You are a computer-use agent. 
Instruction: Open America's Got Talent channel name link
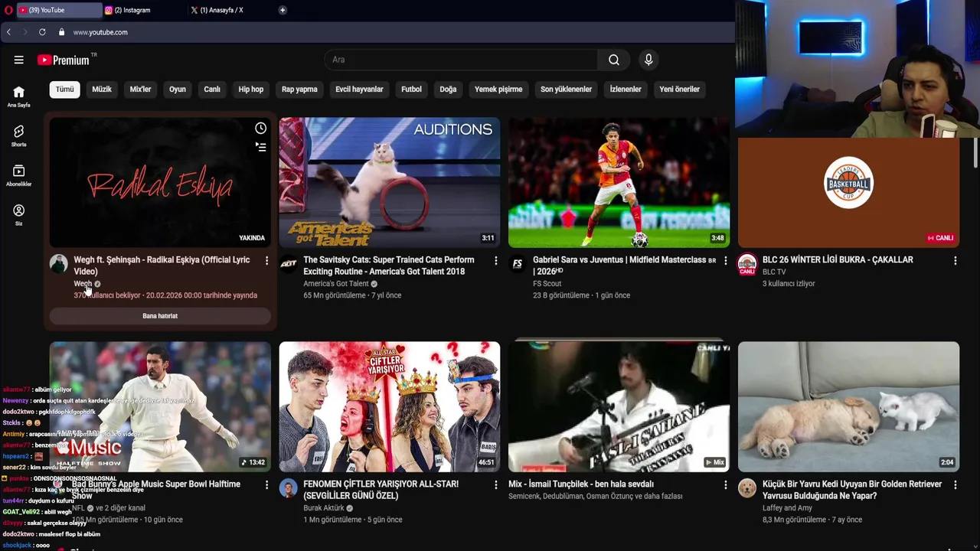pos(336,284)
